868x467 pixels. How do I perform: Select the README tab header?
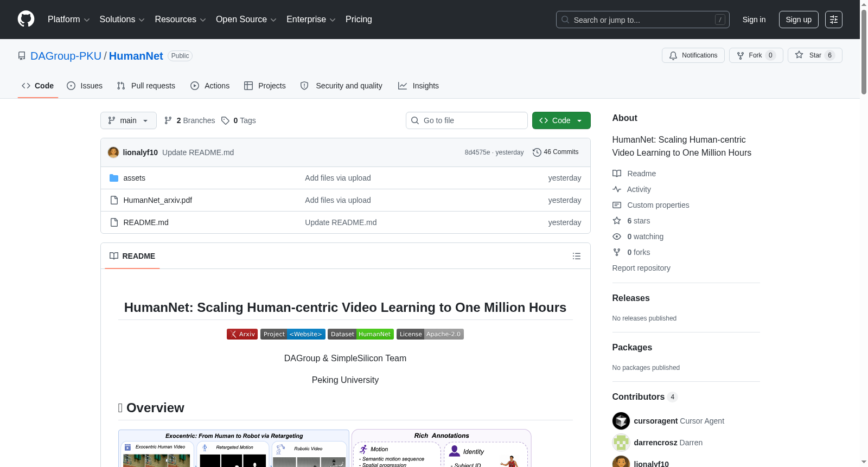tap(132, 256)
